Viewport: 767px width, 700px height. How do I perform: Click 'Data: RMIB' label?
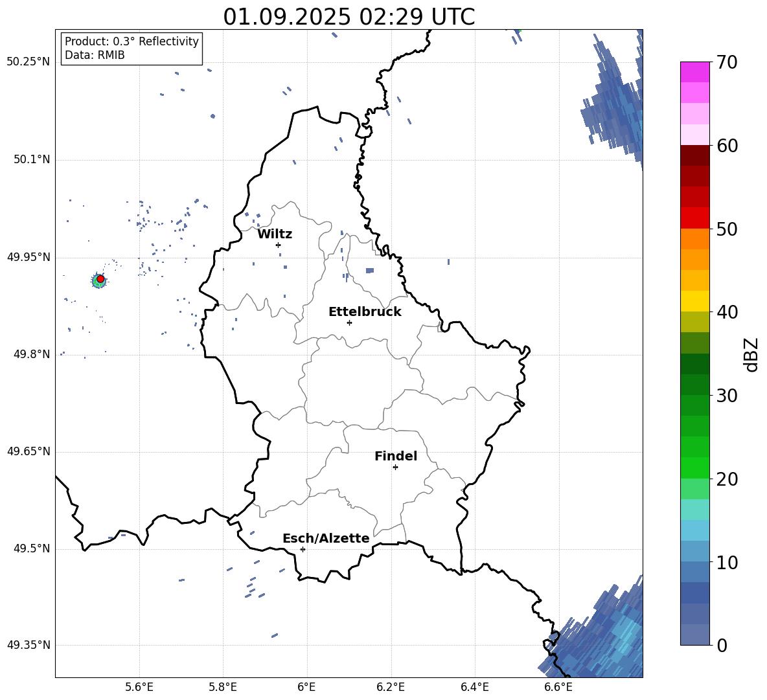pos(95,55)
